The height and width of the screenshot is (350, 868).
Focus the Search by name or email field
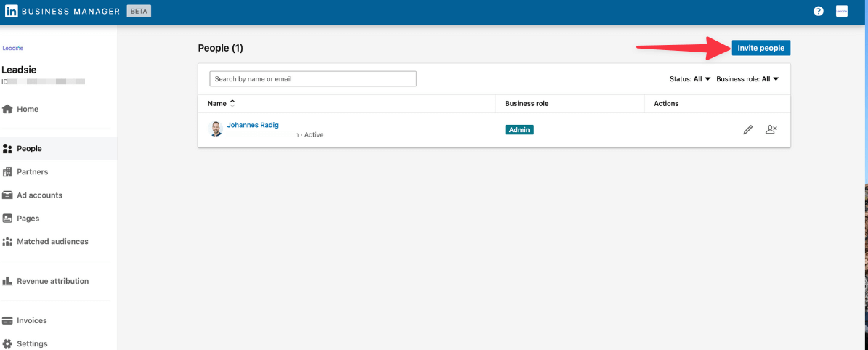click(313, 79)
